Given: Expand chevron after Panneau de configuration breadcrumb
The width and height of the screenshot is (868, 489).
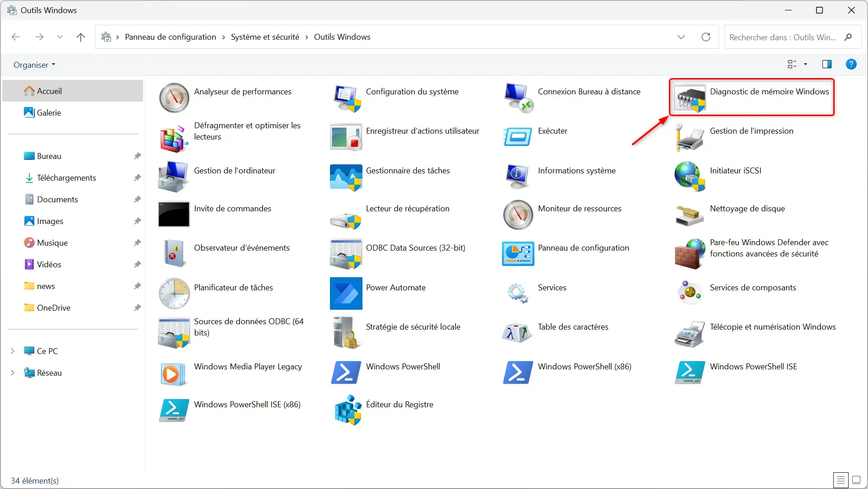Looking at the screenshot, I should tap(223, 37).
